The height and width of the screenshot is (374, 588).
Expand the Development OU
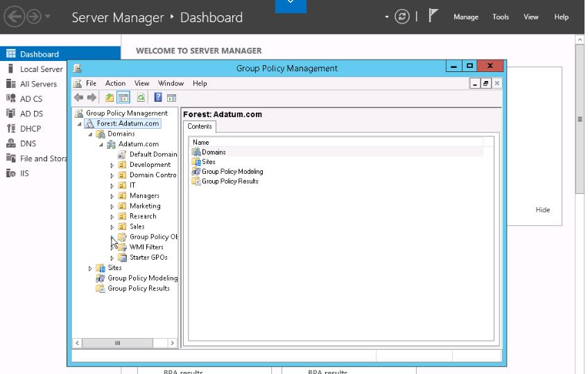coord(112,166)
